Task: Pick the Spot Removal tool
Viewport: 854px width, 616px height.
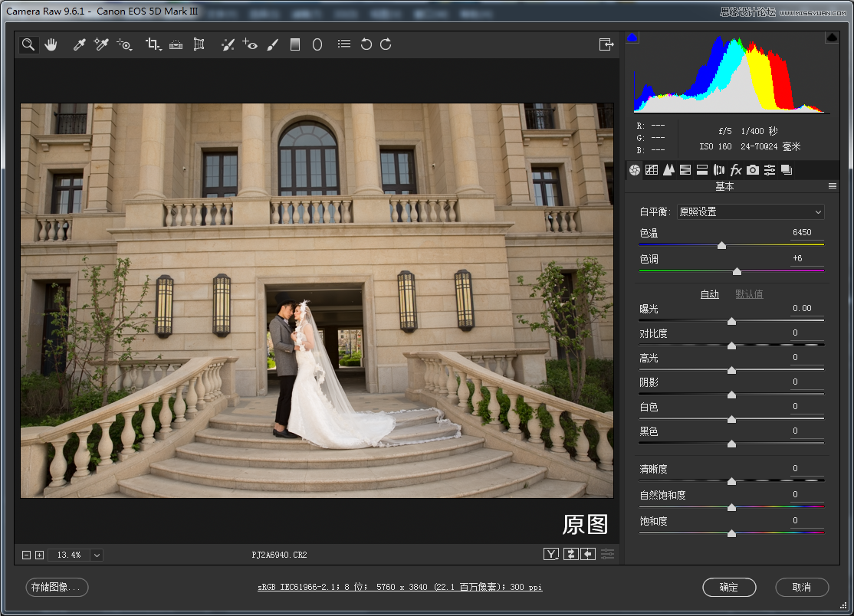Action: point(228,44)
